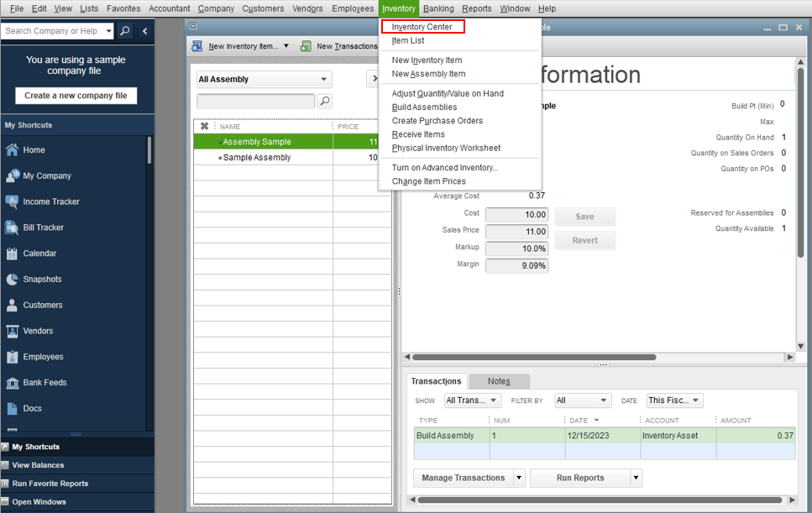Viewport: 812px width, 513px height.
Task: Click the item list search magnifier button
Action: (325, 101)
